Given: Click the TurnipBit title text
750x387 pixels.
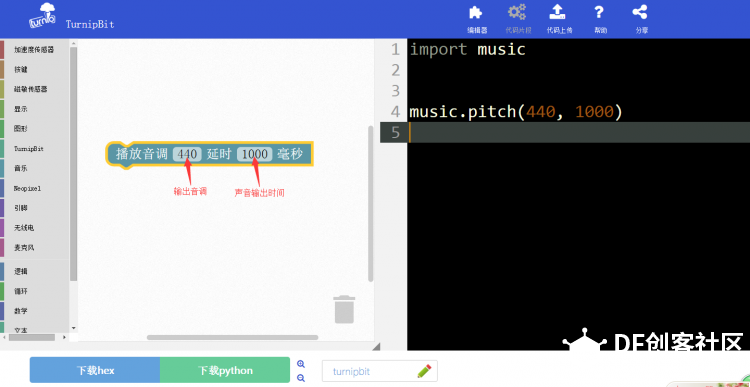Looking at the screenshot, I should coord(90,24).
